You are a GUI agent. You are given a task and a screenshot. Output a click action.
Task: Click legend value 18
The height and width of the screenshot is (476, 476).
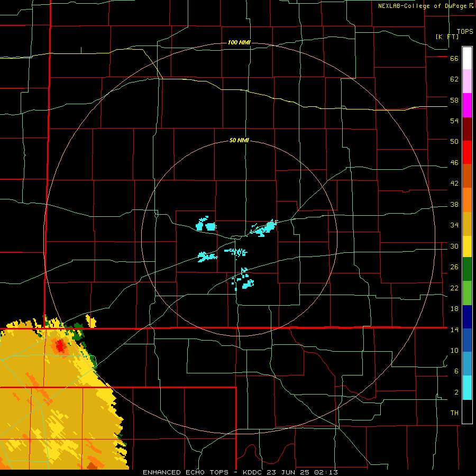(454, 309)
